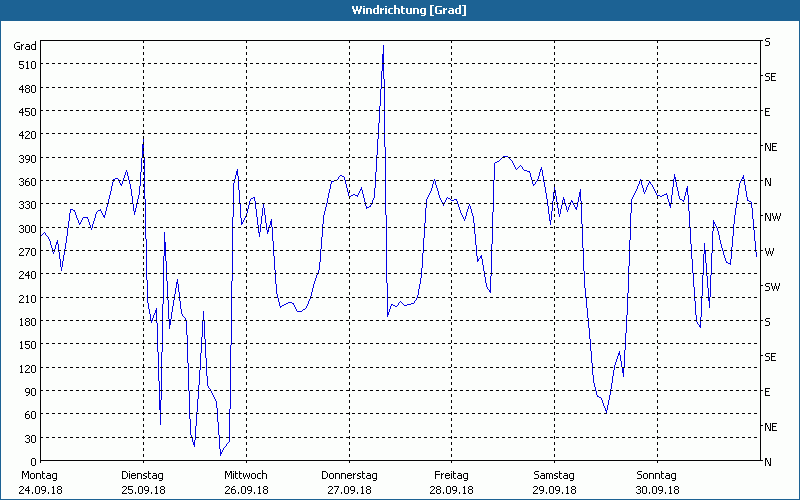Select the 0 value on the left axis

(34, 462)
